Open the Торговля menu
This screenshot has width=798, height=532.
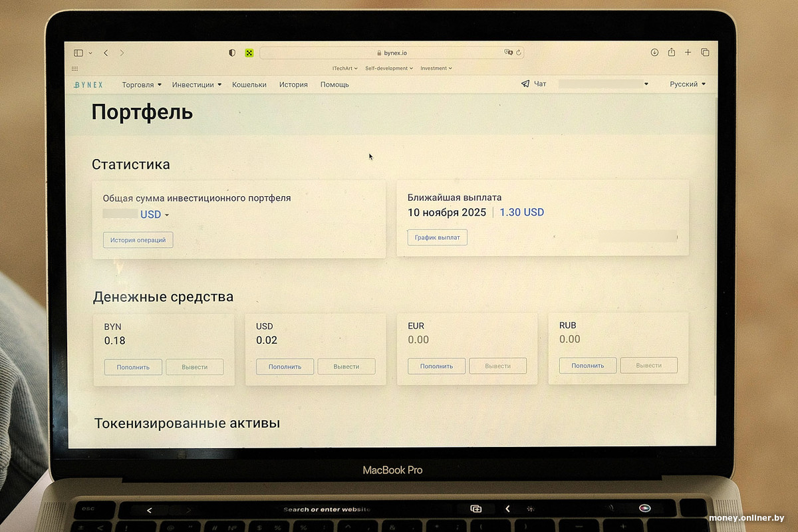tap(142, 84)
